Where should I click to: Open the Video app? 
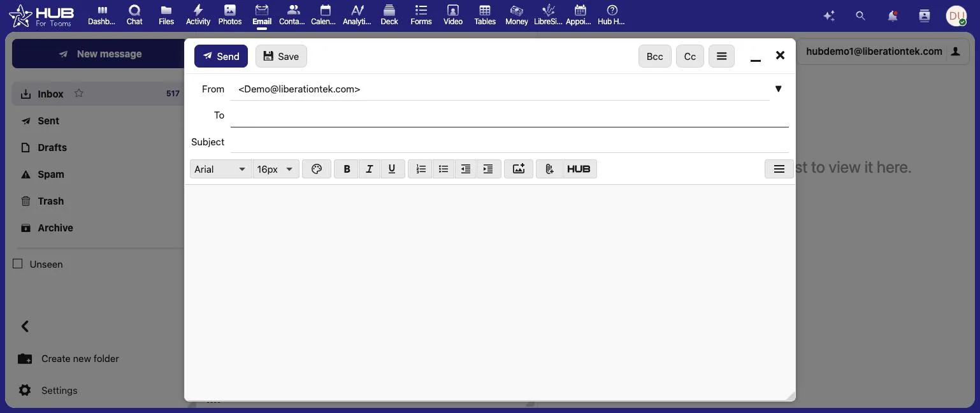click(x=453, y=15)
